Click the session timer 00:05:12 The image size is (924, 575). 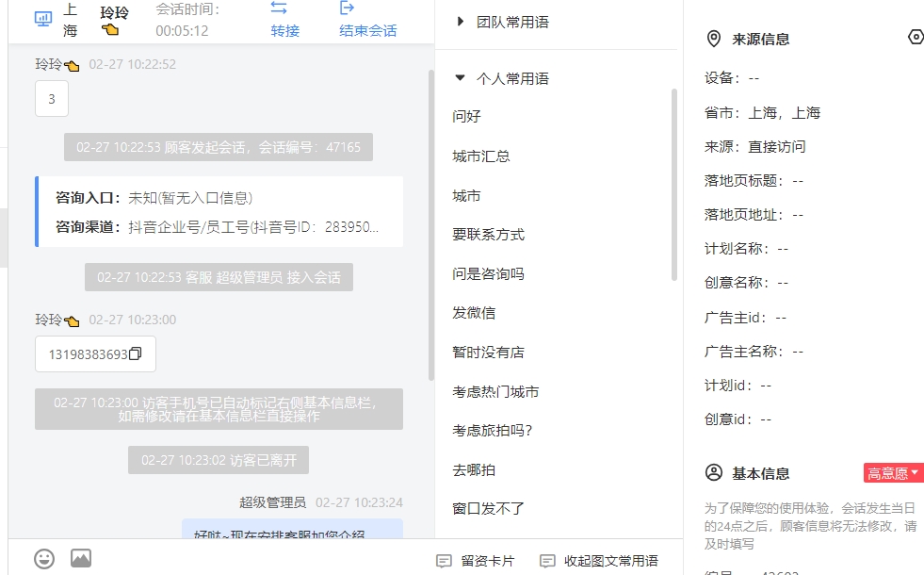pyautogui.click(x=182, y=31)
